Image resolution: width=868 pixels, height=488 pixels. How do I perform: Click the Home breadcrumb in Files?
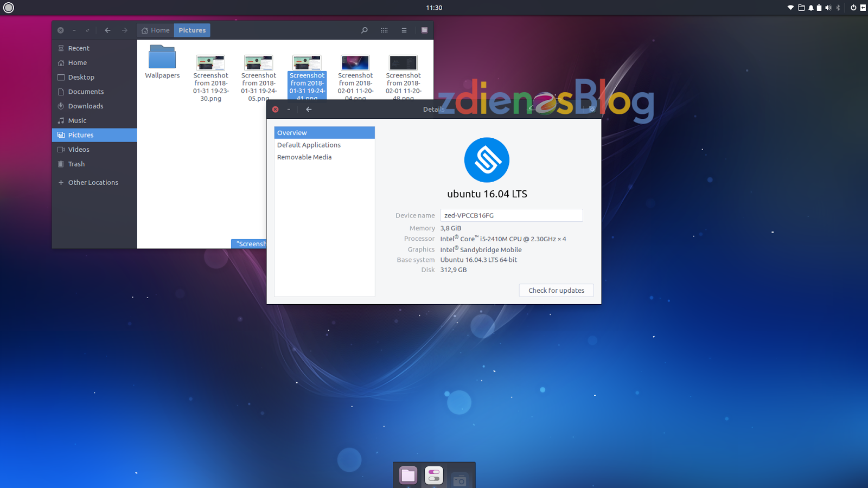tap(155, 30)
